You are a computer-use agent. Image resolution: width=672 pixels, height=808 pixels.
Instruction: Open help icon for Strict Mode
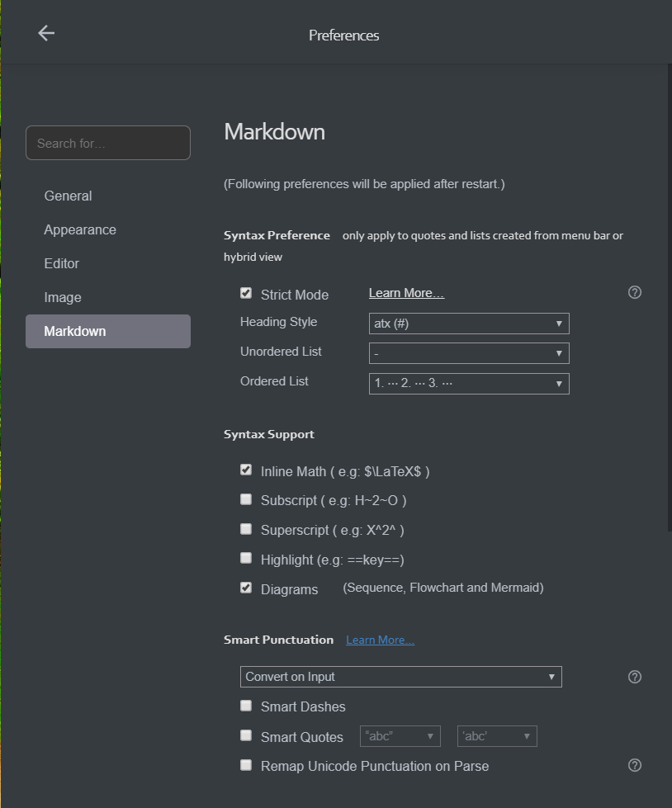[x=635, y=293]
